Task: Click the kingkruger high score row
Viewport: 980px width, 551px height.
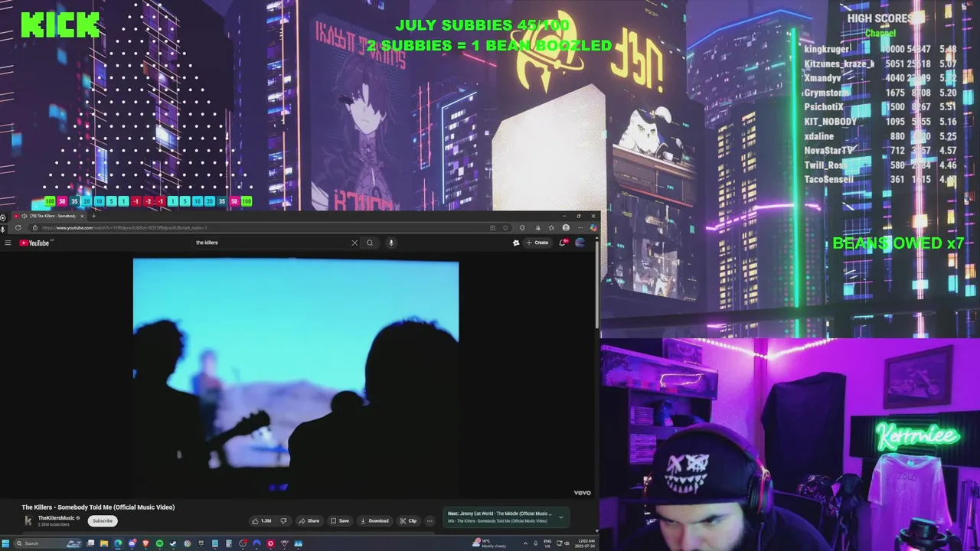Action: click(x=880, y=49)
